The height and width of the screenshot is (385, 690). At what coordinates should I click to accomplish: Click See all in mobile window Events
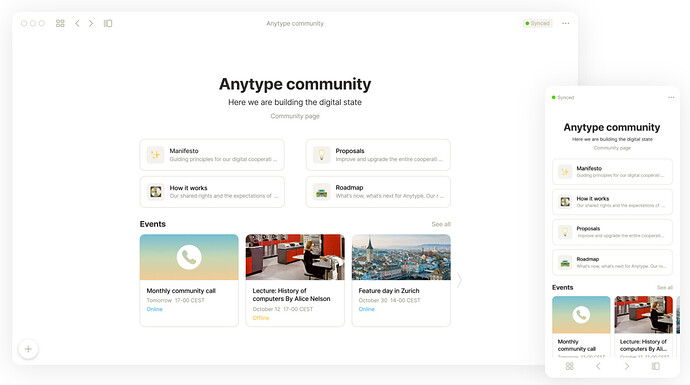pyautogui.click(x=664, y=287)
